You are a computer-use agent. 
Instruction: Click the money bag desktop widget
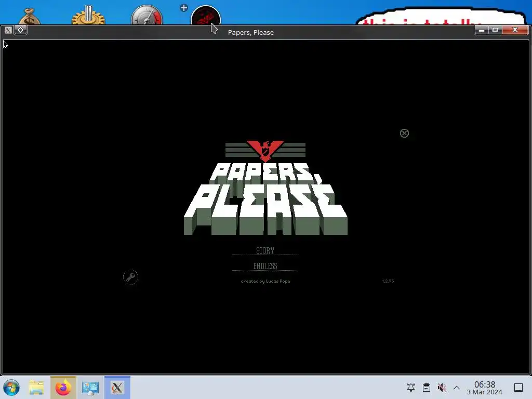[30, 17]
